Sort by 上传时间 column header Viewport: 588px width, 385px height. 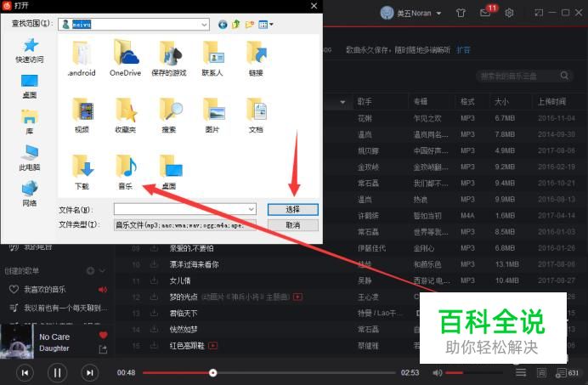(x=551, y=102)
